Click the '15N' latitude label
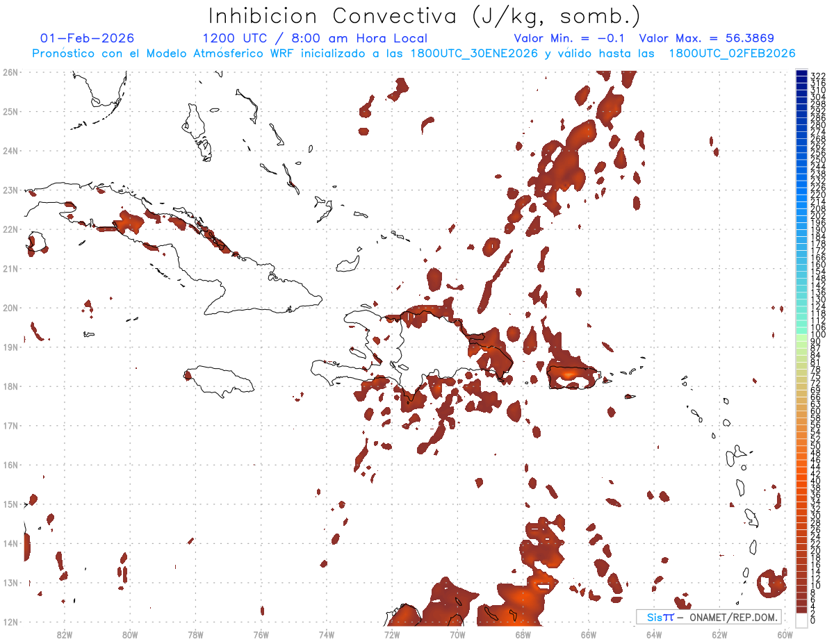The image size is (834, 644). coord(10,504)
